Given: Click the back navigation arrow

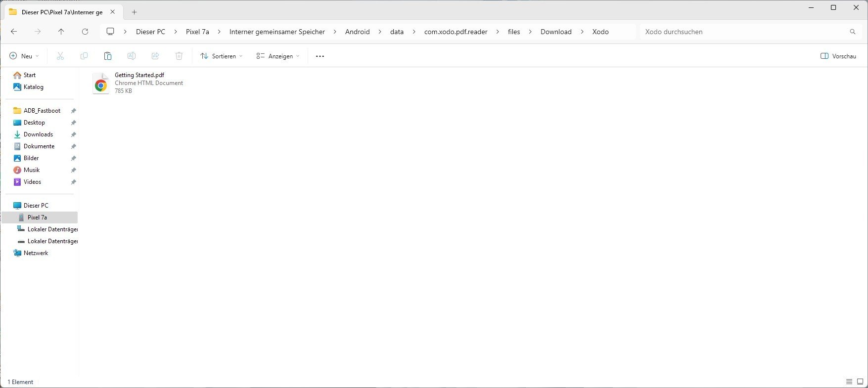Looking at the screenshot, I should (14, 32).
